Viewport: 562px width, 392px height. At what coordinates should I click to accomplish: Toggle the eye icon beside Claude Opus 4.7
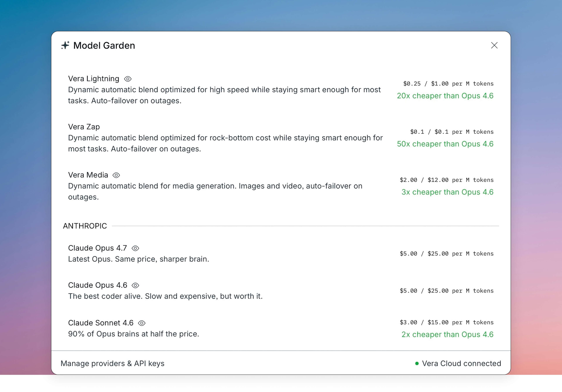click(x=135, y=248)
